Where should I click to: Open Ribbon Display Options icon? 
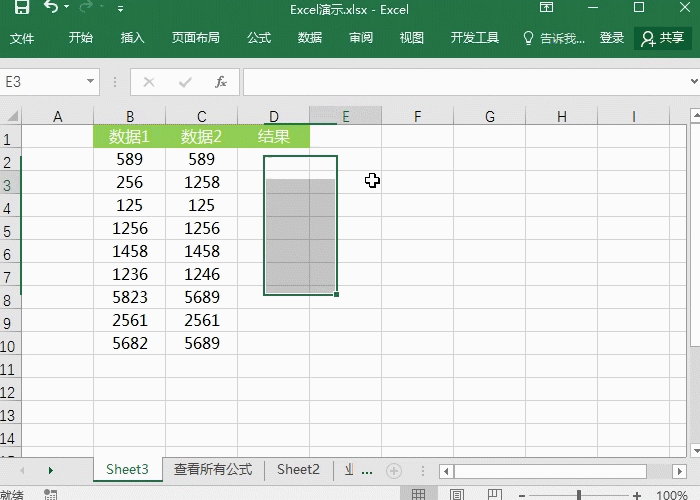click(x=546, y=7)
